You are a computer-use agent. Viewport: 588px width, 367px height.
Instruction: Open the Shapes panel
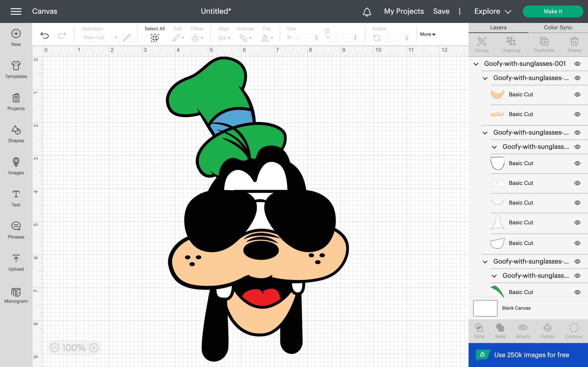coord(16,133)
